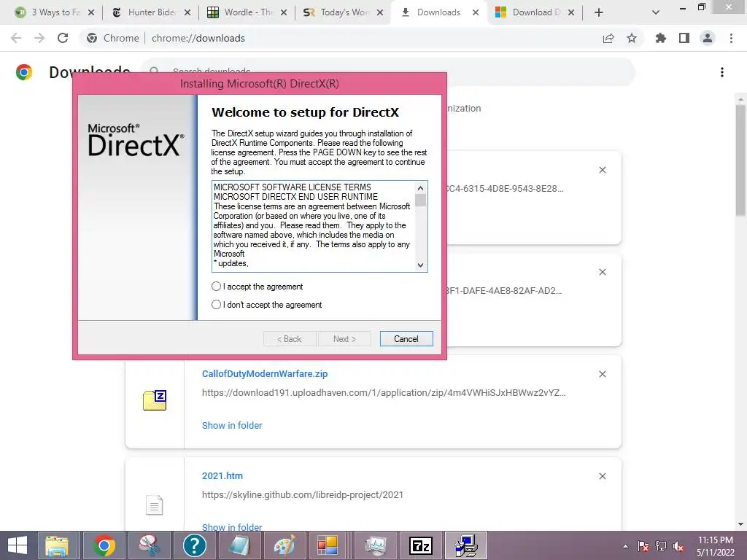Open the DirectX installer taskbar icon
The height and width of the screenshot is (560, 747).
(466, 545)
